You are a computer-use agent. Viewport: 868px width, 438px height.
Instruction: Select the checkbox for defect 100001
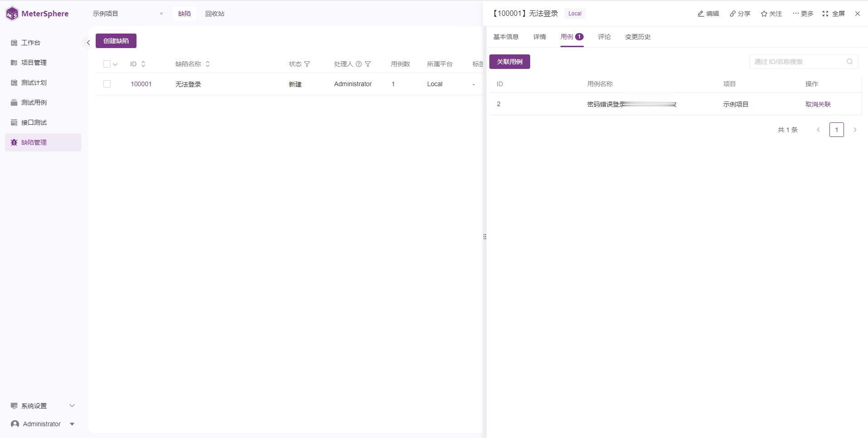(107, 84)
